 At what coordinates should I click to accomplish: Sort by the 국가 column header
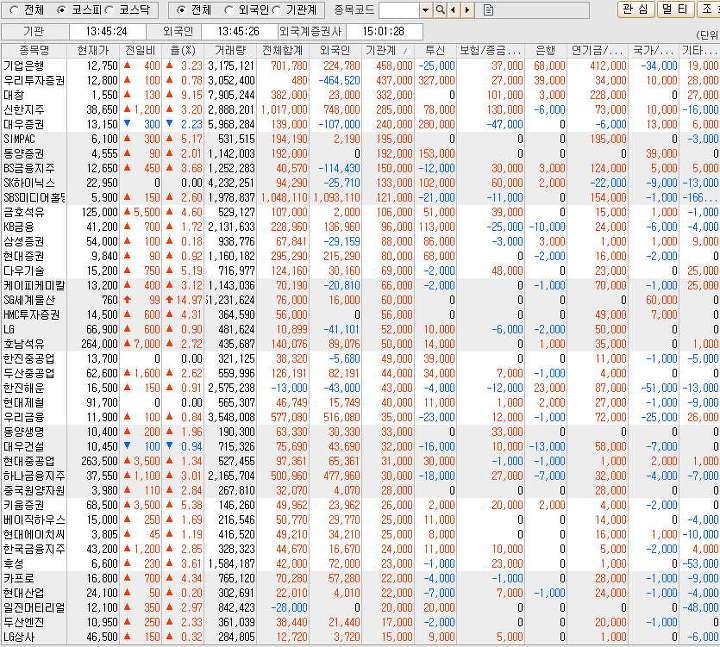coord(653,51)
